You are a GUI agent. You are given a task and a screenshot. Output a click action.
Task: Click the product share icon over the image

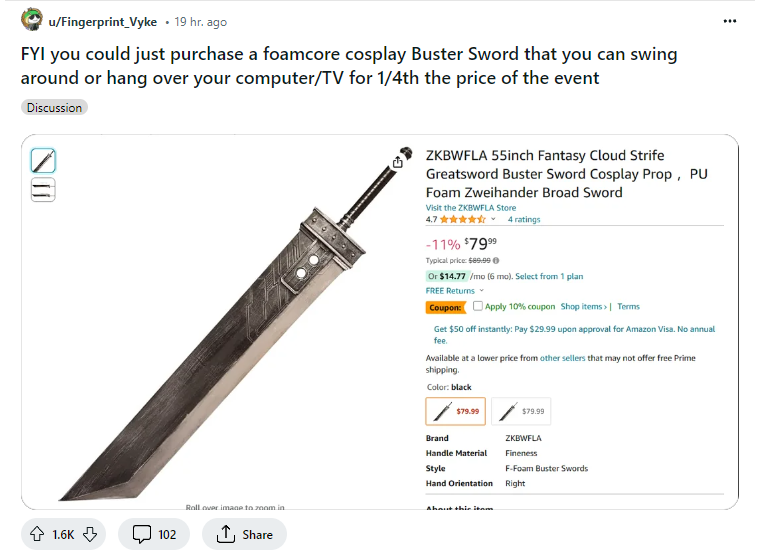398,161
